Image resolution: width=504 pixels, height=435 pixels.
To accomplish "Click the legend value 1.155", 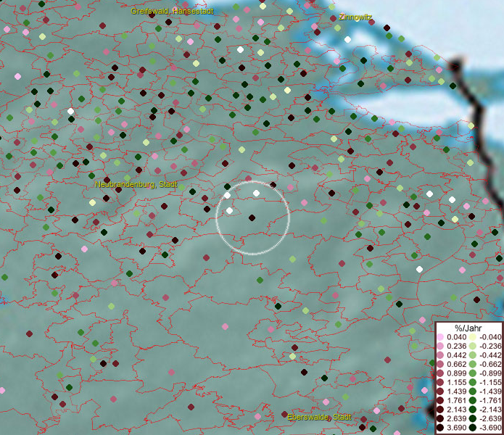I will click(457, 382).
